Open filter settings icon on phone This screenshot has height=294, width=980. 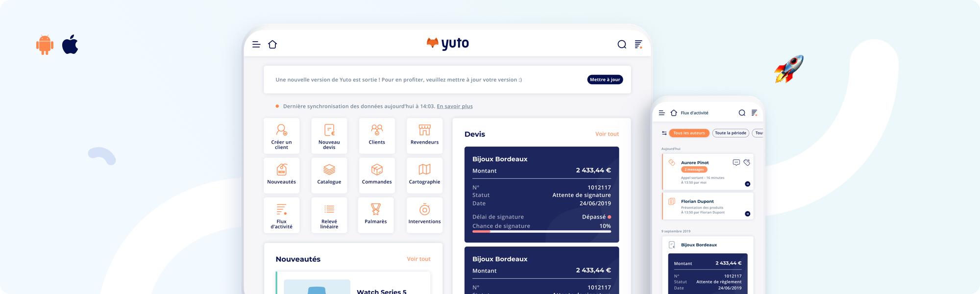point(664,133)
